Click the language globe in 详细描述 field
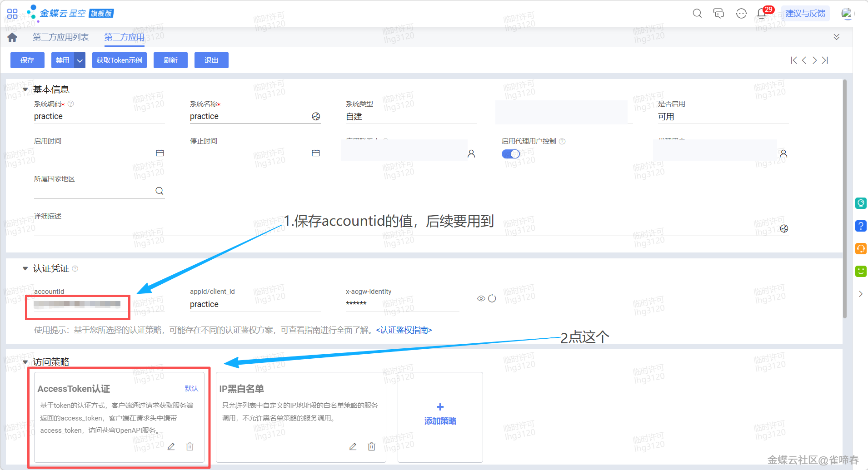 click(784, 228)
